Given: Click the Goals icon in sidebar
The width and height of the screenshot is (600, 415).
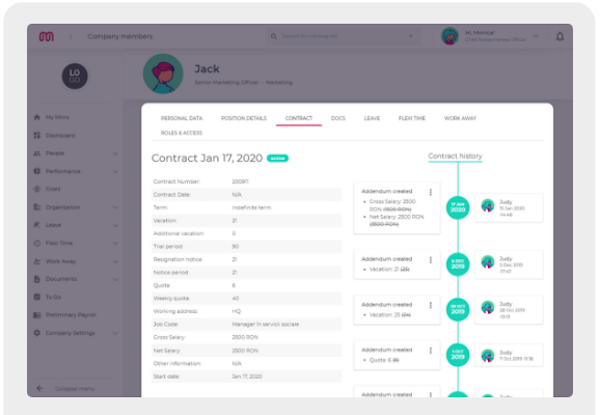Looking at the screenshot, I should coord(37,189).
